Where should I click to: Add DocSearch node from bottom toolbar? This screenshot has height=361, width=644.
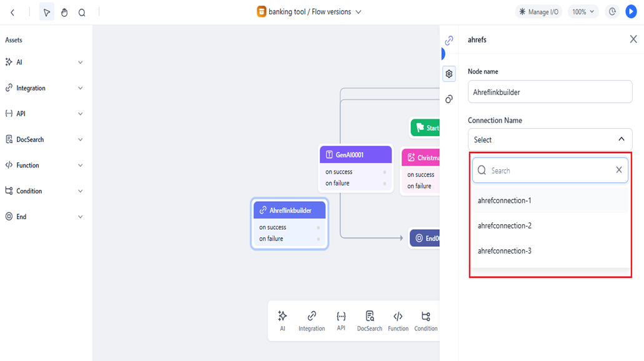(x=369, y=320)
